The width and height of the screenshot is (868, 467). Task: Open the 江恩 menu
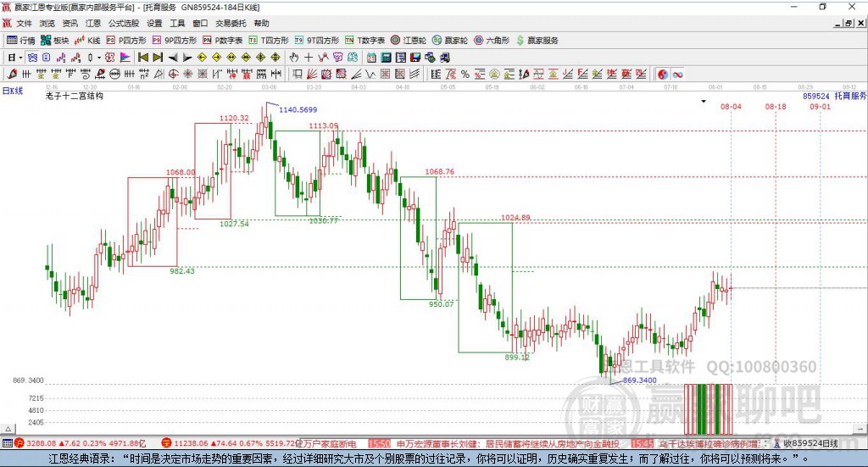point(93,23)
